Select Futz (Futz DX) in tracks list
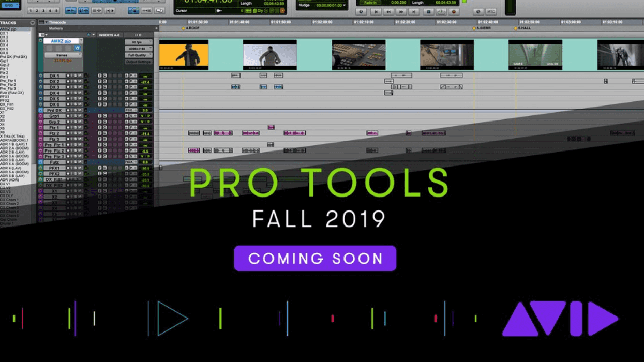The height and width of the screenshot is (362, 644). 12,93
